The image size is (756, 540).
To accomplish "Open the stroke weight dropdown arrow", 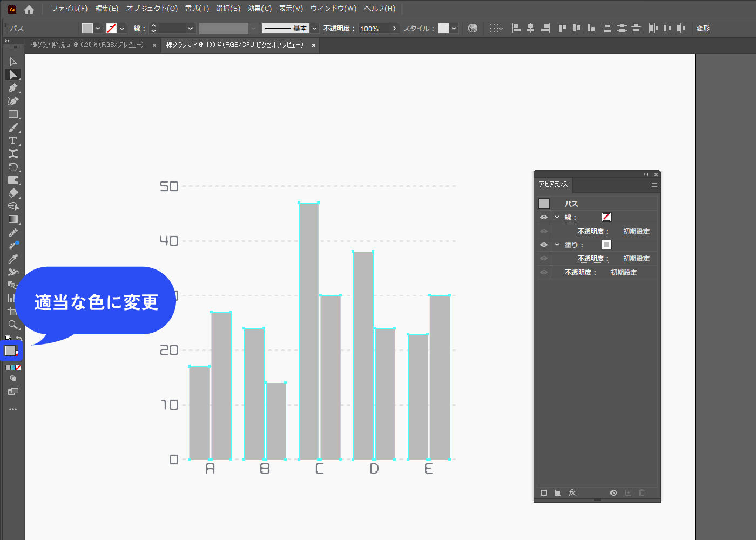I will click(191, 28).
